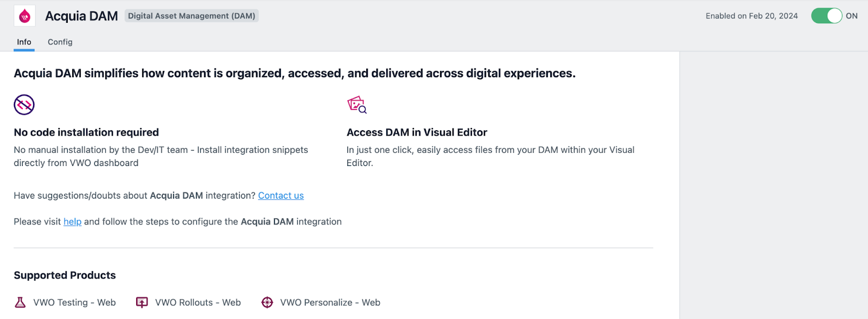Image resolution: width=868 pixels, height=319 pixels.
Task: Click the VWO Personalize target icon
Action: (x=267, y=302)
